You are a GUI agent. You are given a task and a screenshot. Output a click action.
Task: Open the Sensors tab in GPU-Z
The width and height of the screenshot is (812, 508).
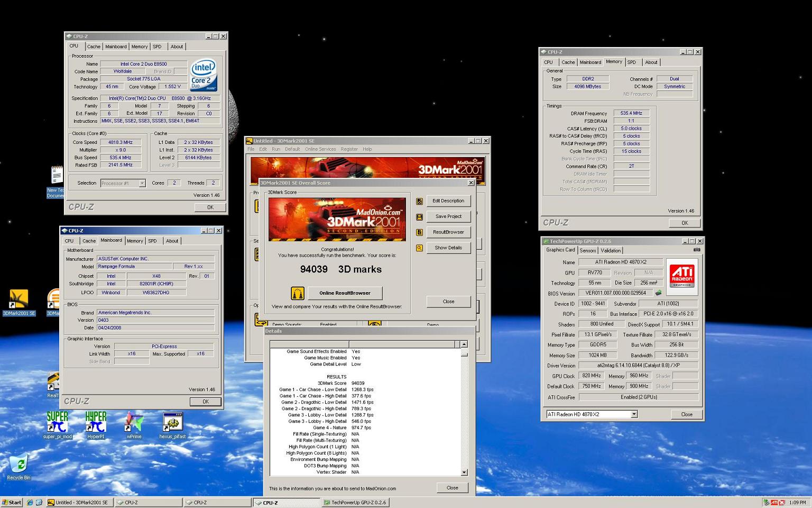[588, 251]
